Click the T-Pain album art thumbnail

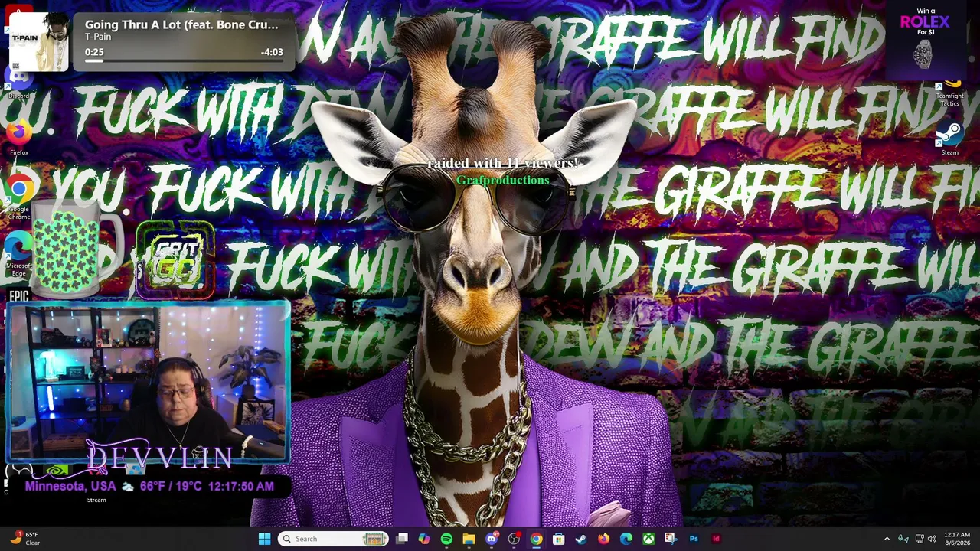(38, 44)
